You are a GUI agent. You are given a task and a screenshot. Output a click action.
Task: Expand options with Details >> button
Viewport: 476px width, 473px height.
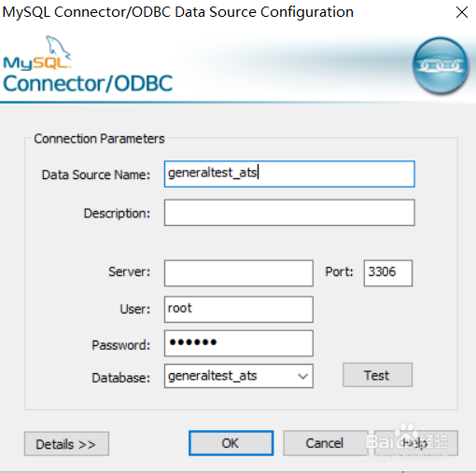(66, 444)
